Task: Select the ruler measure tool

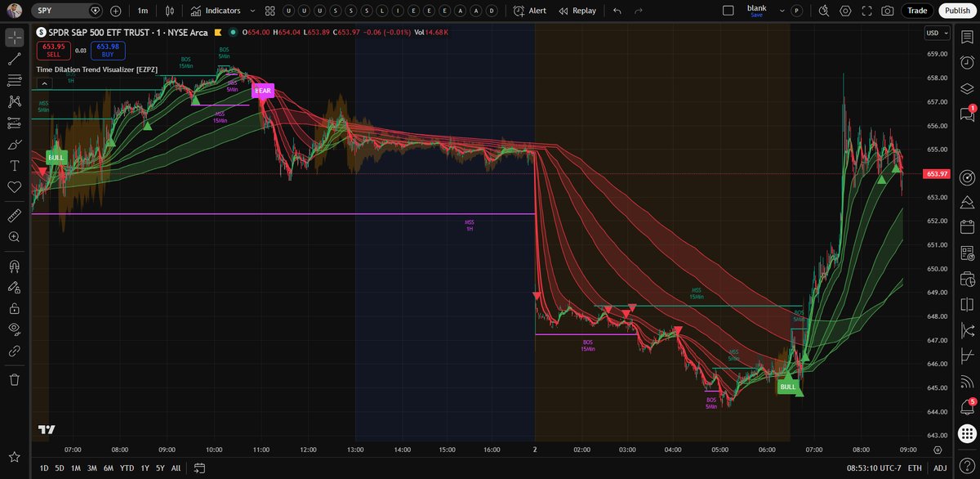Action: click(14, 215)
